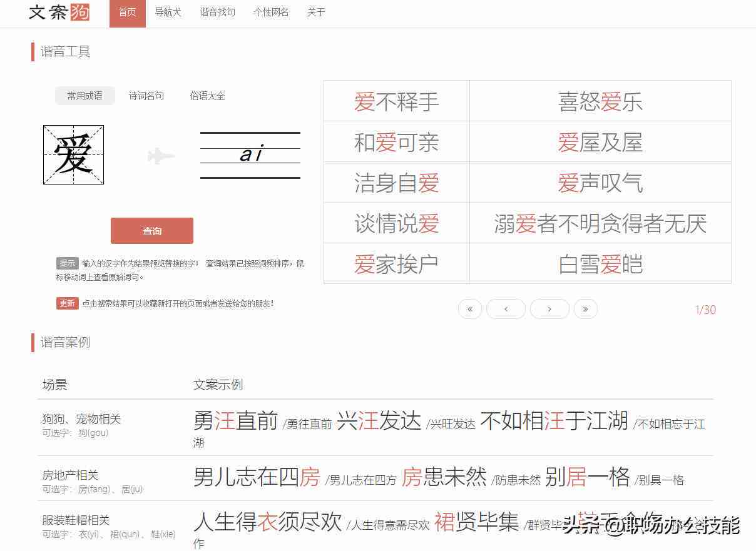The height and width of the screenshot is (551, 756).
Task: Go to last results page
Action: click(x=586, y=309)
